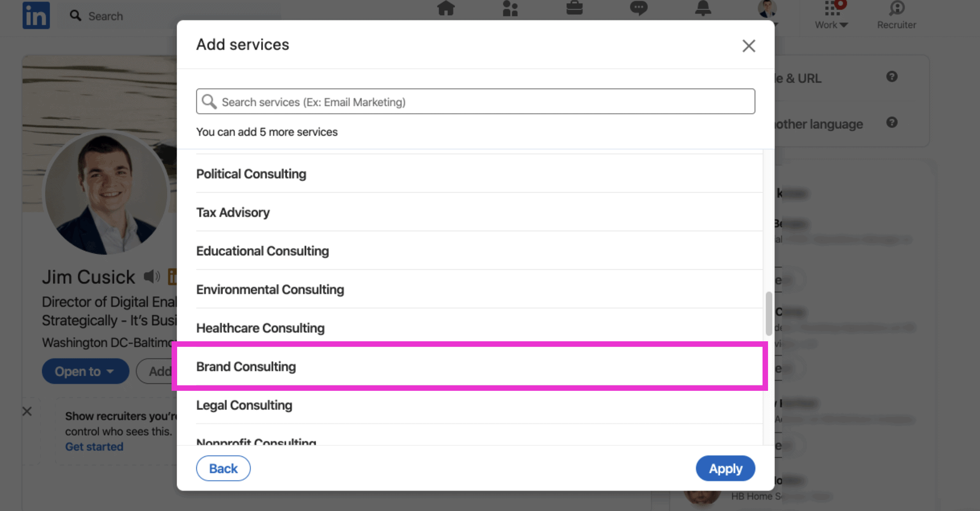980x511 pixels.
Task: Click the services list scrollbar thumb
Action: click(x=768, y=314)
